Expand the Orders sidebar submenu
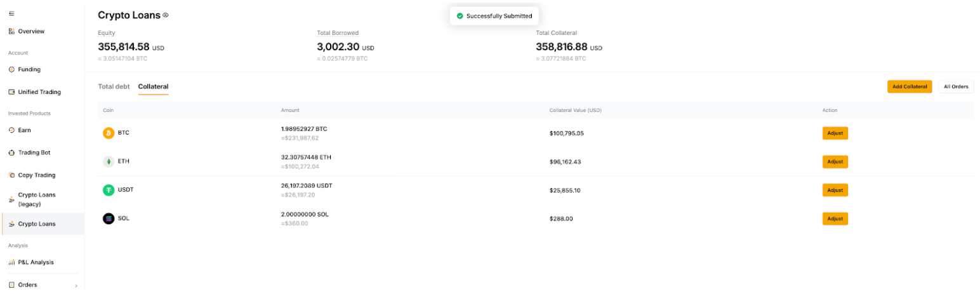Image resolution: width=980 pixels, height=294 pixels. coord(76,286)
